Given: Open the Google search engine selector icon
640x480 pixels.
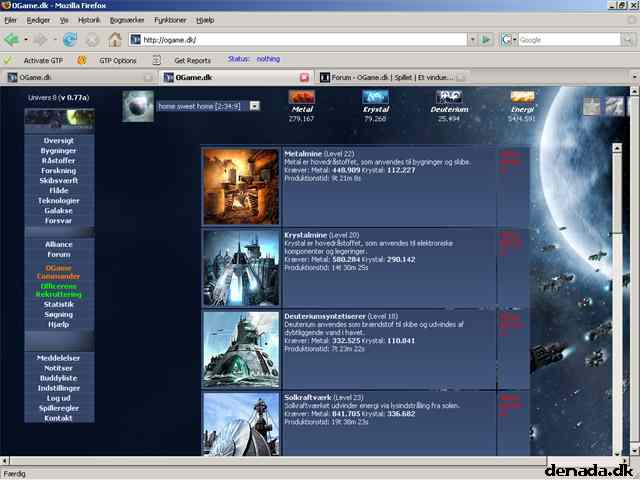Looking at the screenshot, I should pyautogui.click(x=508, y=40).
